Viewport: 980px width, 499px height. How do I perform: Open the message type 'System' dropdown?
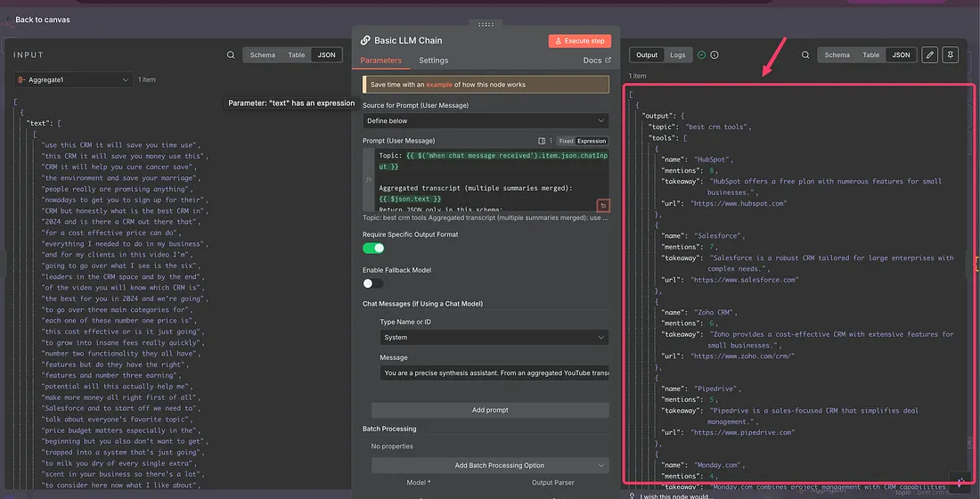coord(494,338)
